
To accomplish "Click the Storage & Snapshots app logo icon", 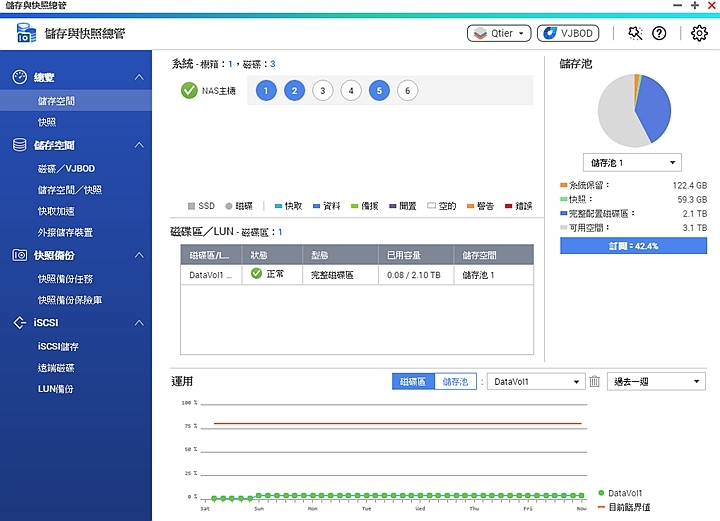I will click(x=26, y=33).
